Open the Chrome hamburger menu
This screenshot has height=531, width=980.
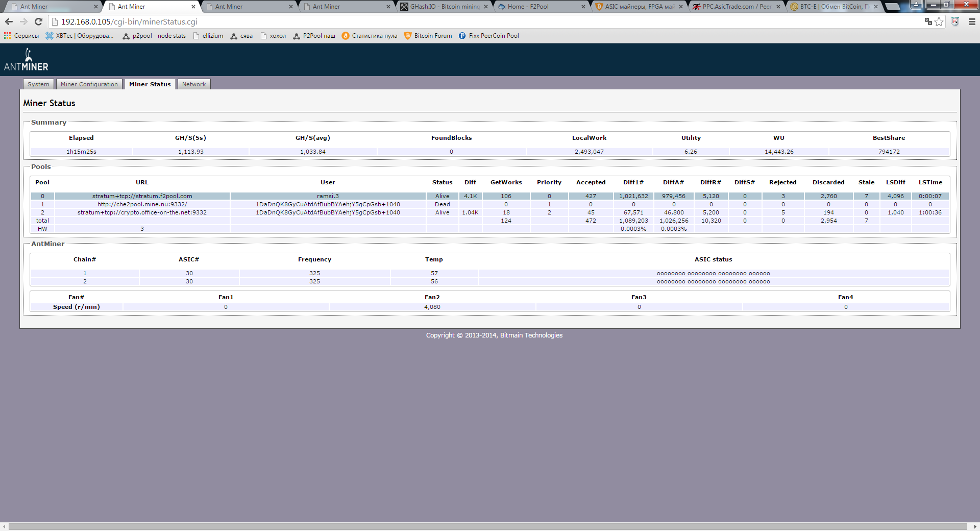click(x=972, y=21)
